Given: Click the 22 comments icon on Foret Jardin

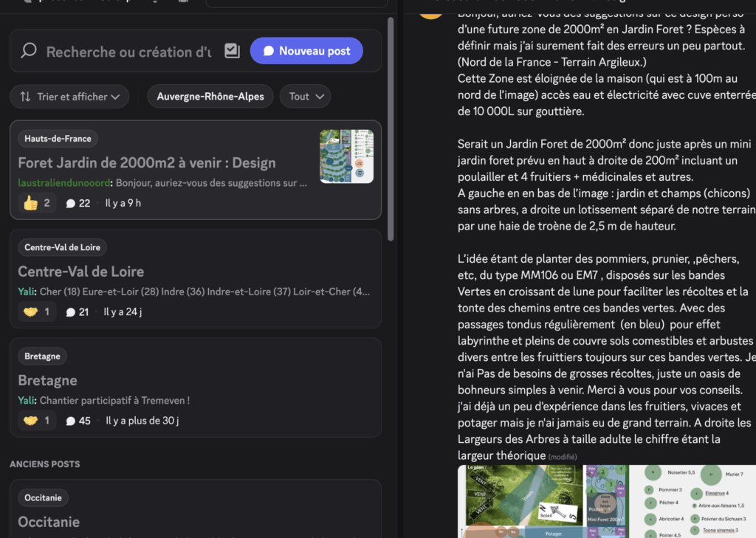Looking at the screenshot, I should [70, 204].
